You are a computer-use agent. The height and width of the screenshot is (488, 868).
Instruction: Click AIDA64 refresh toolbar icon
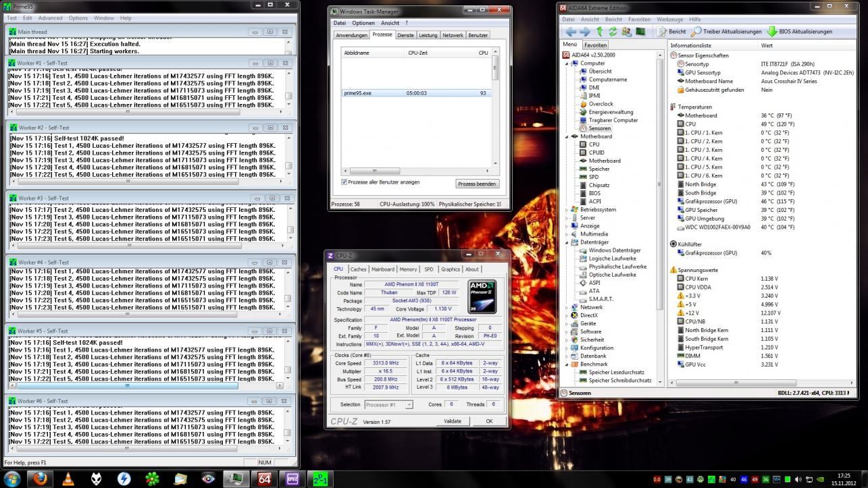613,32
